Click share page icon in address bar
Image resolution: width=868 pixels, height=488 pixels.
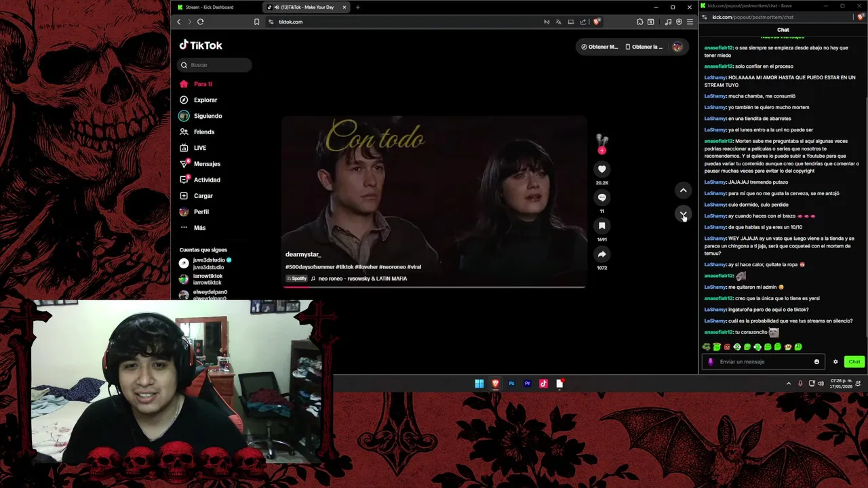(x=583, y=22)
